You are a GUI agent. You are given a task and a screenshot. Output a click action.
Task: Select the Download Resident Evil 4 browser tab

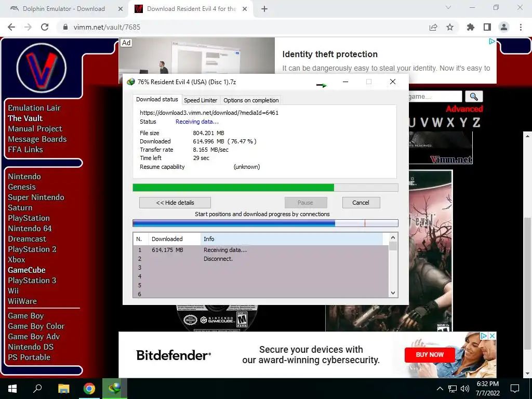(x=191, y=9)
